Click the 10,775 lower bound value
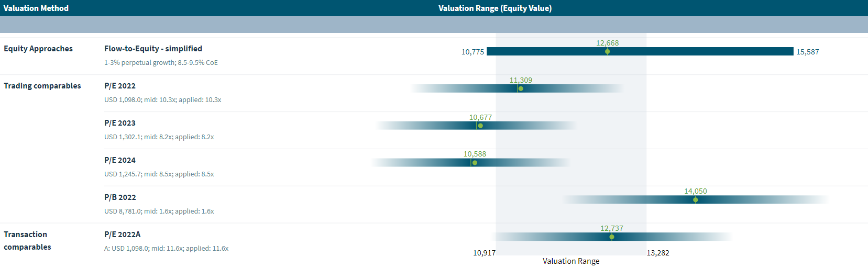 (473, 52)
